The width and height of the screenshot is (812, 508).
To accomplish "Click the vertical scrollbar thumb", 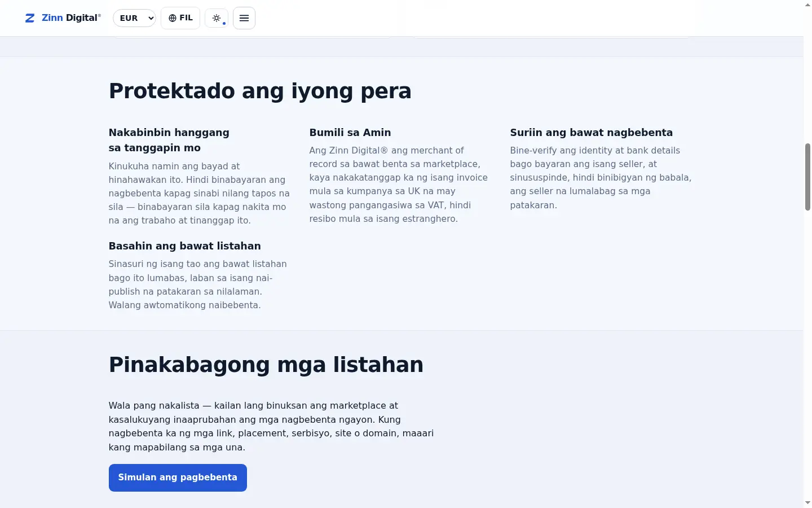I will 807,177.
